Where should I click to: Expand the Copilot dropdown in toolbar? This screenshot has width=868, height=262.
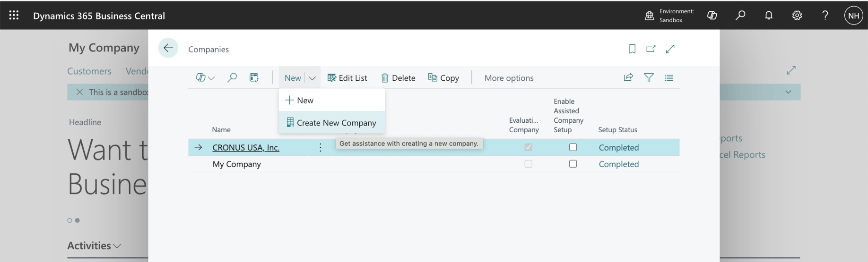pos(205,78)
